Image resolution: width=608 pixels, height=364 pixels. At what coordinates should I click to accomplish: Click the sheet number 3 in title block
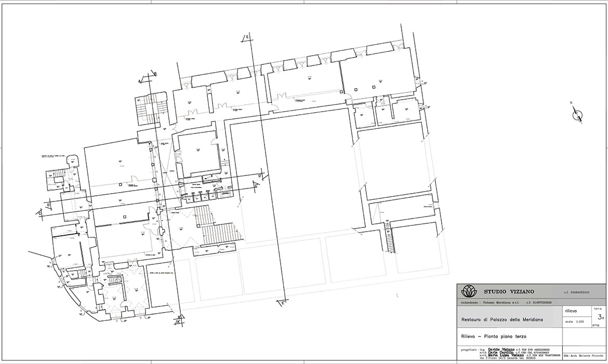click(x=600, y=316)
